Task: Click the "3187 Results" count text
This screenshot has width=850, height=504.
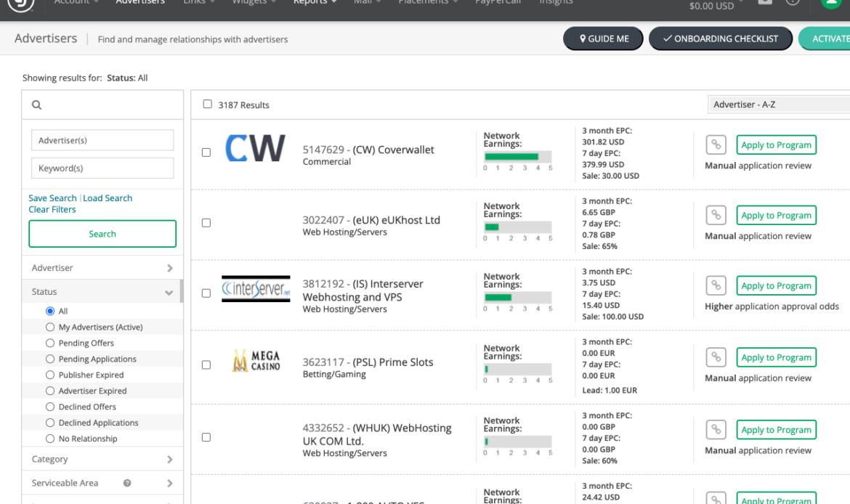Action: [243, 105]
